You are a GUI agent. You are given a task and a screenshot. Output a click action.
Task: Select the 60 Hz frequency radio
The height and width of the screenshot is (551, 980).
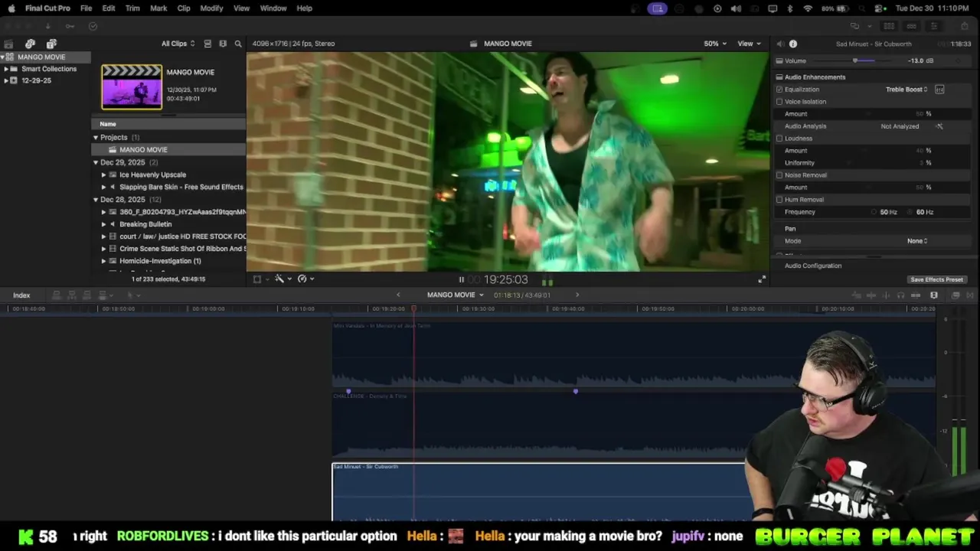pos(910,212)
